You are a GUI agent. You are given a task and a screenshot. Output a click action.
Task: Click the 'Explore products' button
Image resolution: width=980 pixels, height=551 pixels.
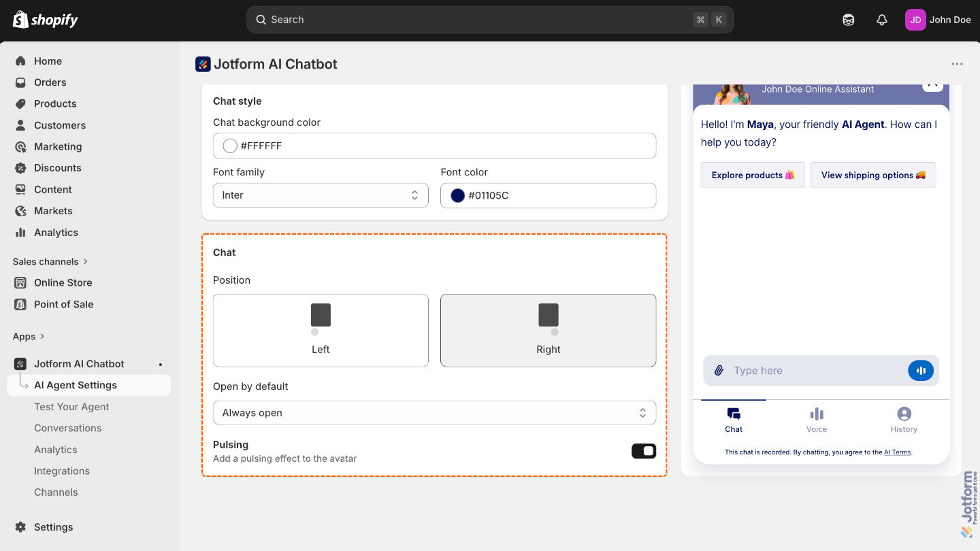[x=752, y=175]
